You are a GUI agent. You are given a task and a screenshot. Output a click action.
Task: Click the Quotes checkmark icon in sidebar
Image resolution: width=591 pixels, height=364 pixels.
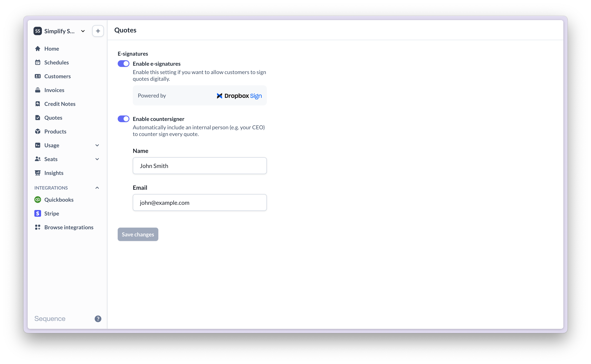point(37,118)
